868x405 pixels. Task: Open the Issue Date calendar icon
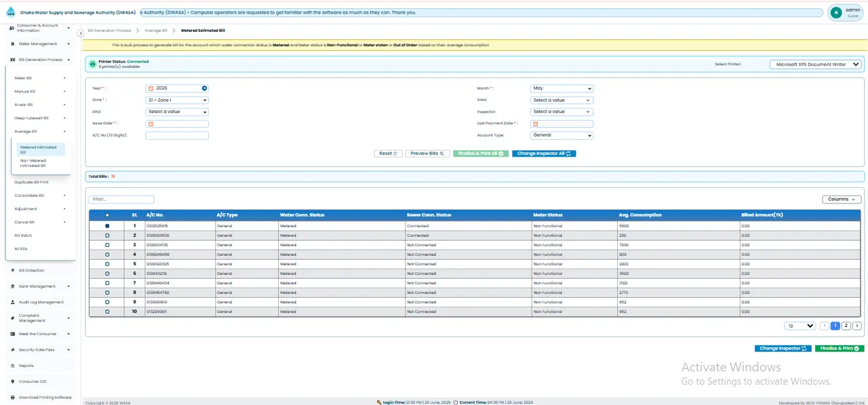(x=151, y=123)
